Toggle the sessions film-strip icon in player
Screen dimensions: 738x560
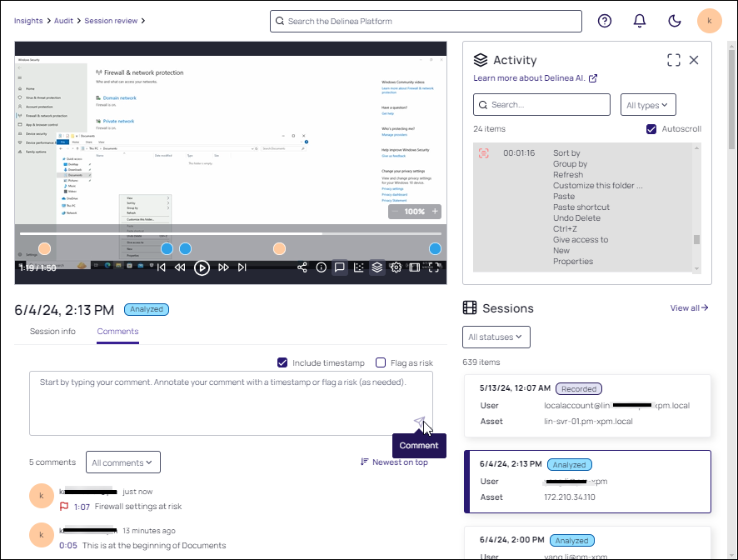click(414, 267)
